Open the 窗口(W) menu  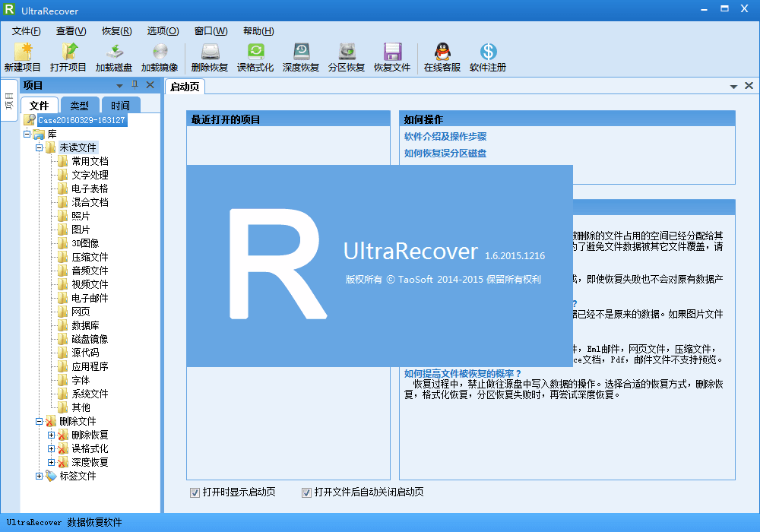pyautogui.click(x=211, y=31)
